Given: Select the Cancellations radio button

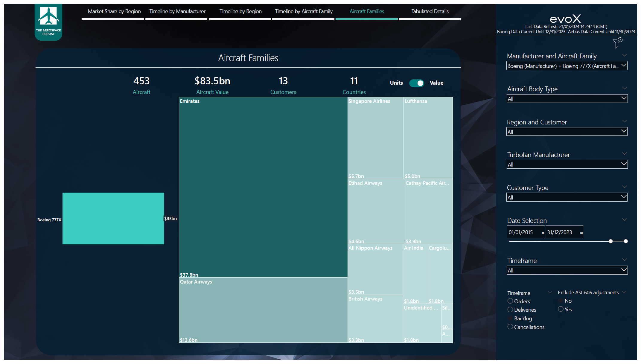Looking at the screenshot, I should click(x=510, y=327).
